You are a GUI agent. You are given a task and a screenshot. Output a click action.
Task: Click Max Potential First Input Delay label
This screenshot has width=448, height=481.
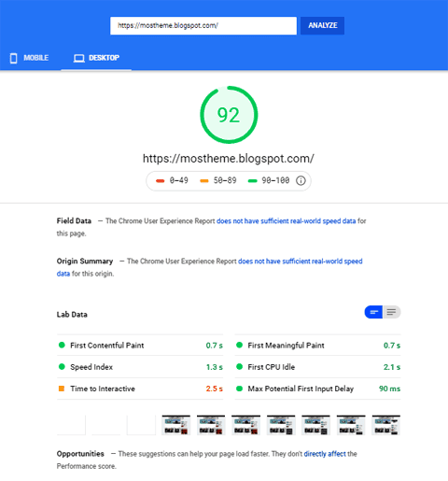point(301,389)
